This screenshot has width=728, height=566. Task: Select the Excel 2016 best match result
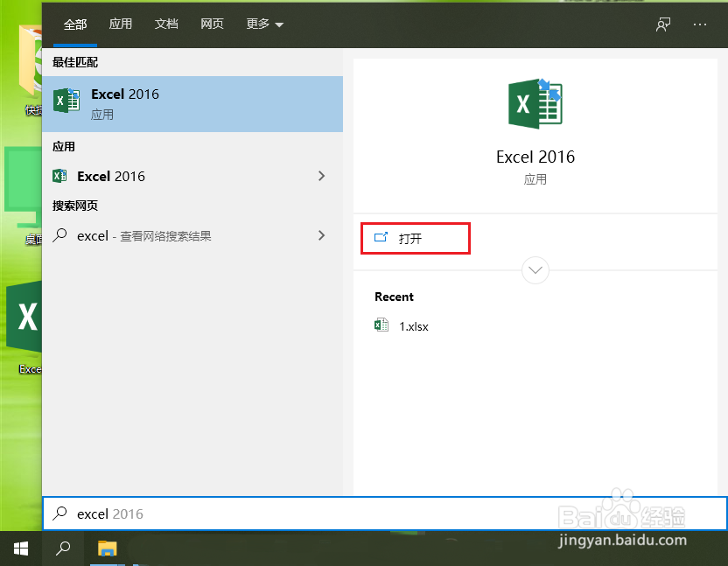pos(192,104)
